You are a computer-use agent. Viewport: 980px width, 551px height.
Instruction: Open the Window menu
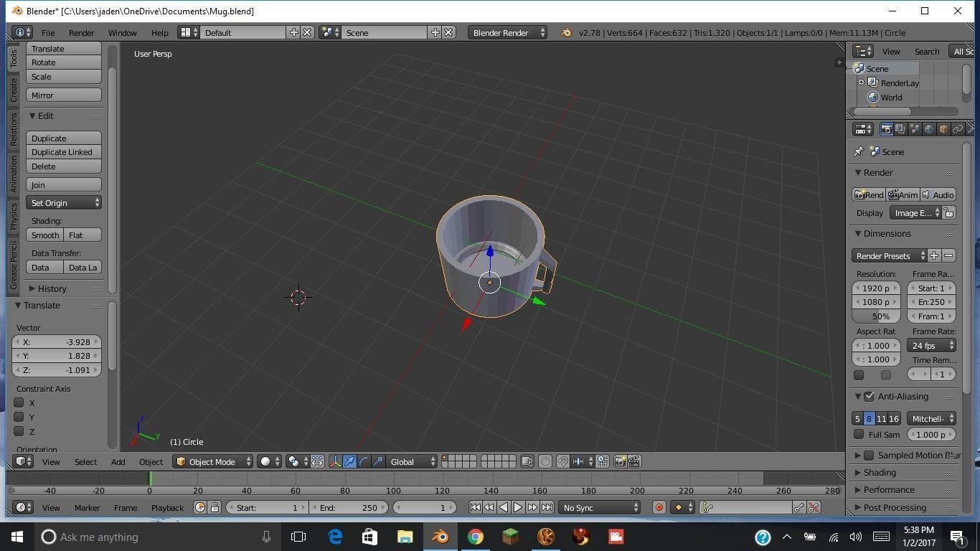coord(122,32)
